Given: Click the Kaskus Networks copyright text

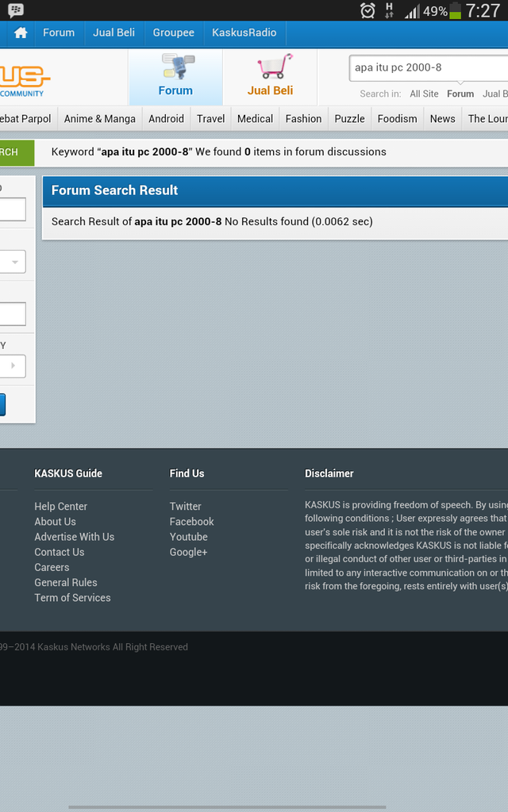Looking at the screenshot, I should click(x=94, y=647).
